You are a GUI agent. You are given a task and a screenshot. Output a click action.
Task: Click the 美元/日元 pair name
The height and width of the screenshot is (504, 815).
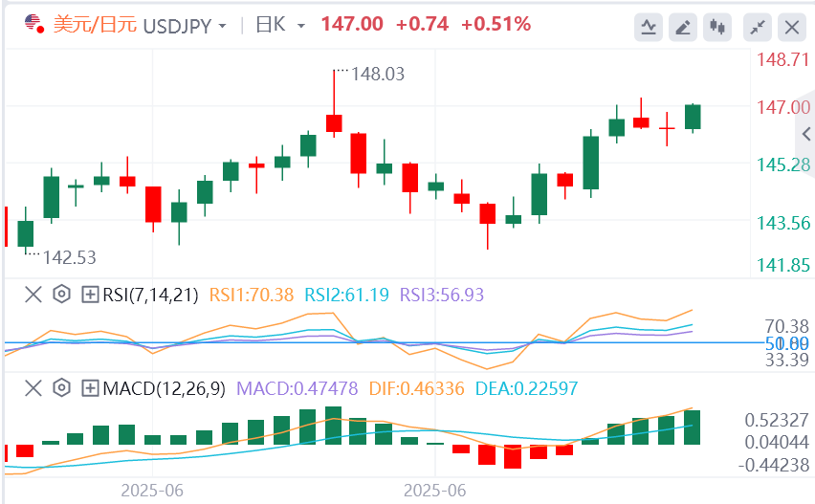(94, 25)
